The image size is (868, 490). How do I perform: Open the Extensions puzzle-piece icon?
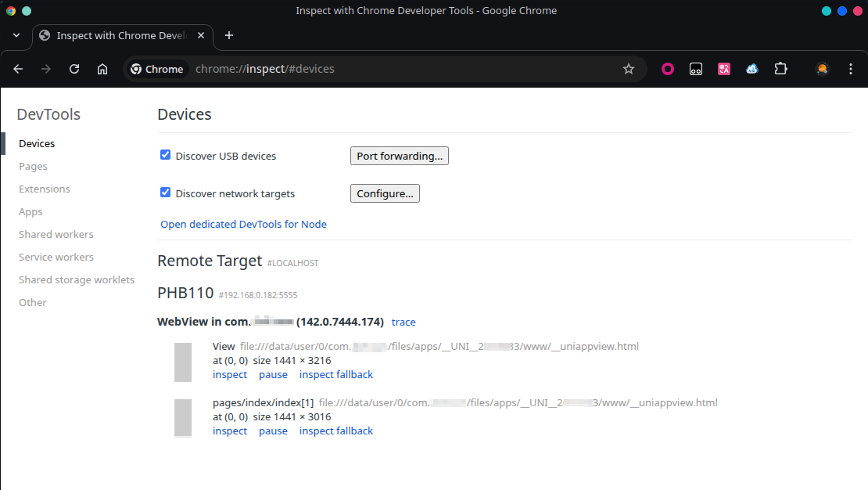pyautogui.click(x=780, y=69)
